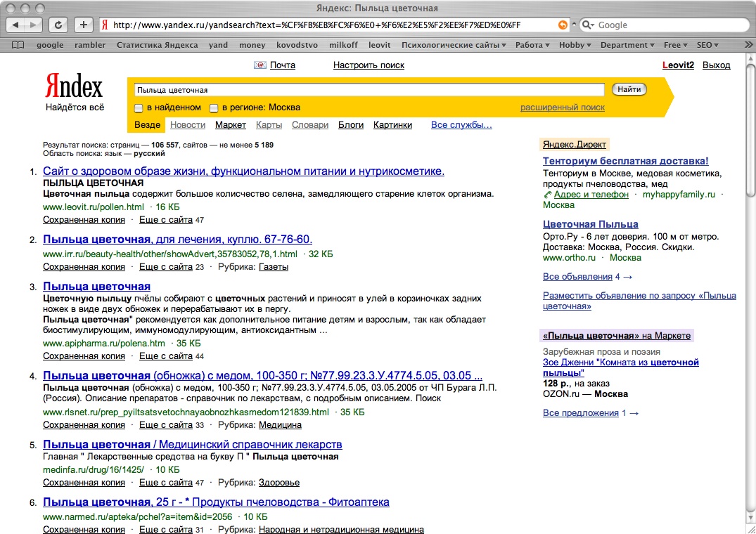The height and width of the screenshot is (534, 756).
Task: Open the kovodstvo bookmark
Action: (x=297, y=45)
